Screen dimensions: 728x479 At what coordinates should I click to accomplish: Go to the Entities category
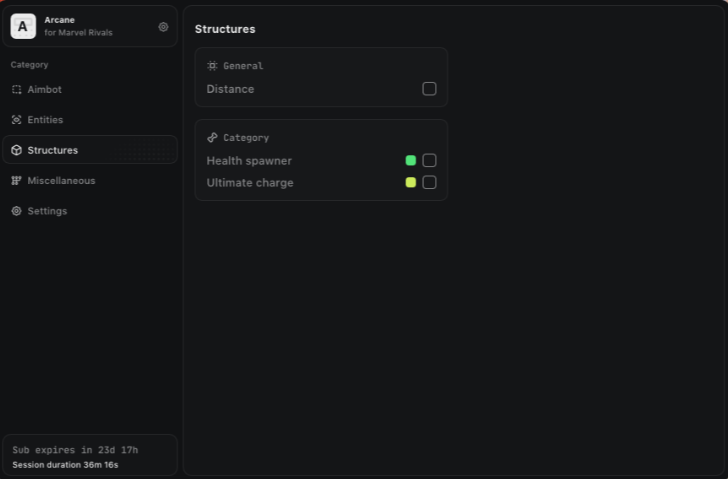coord(45,120)
